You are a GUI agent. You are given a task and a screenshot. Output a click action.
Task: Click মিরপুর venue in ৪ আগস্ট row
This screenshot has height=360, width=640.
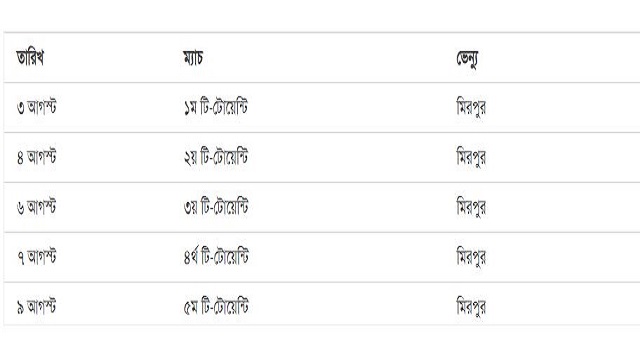471,157
